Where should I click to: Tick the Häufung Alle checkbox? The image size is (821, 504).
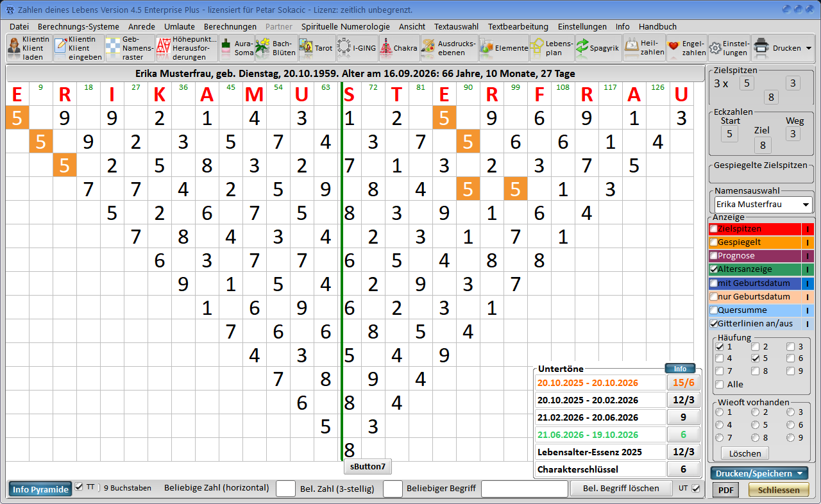coord(720,385)
